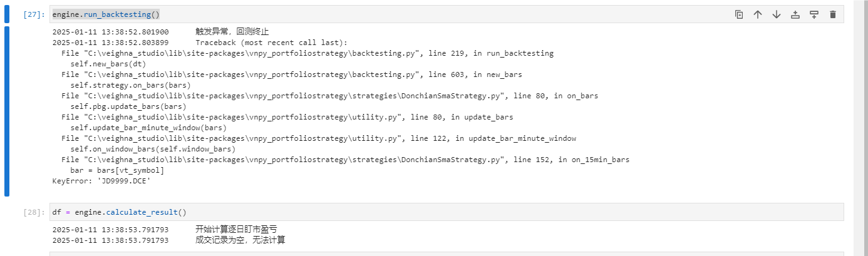Click traceback line for on_15min_bars

click(x=345, y=160)
